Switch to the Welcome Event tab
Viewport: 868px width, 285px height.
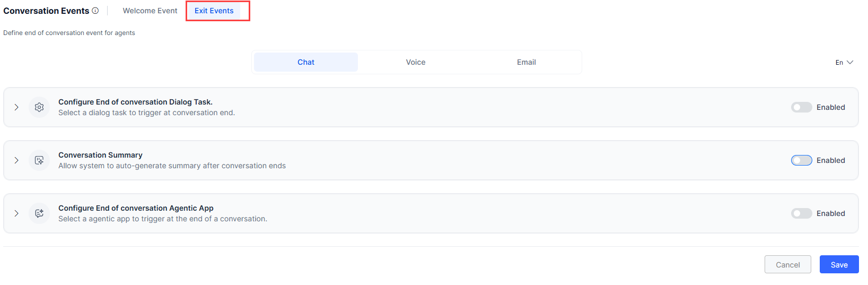click(x=150, y=11)
